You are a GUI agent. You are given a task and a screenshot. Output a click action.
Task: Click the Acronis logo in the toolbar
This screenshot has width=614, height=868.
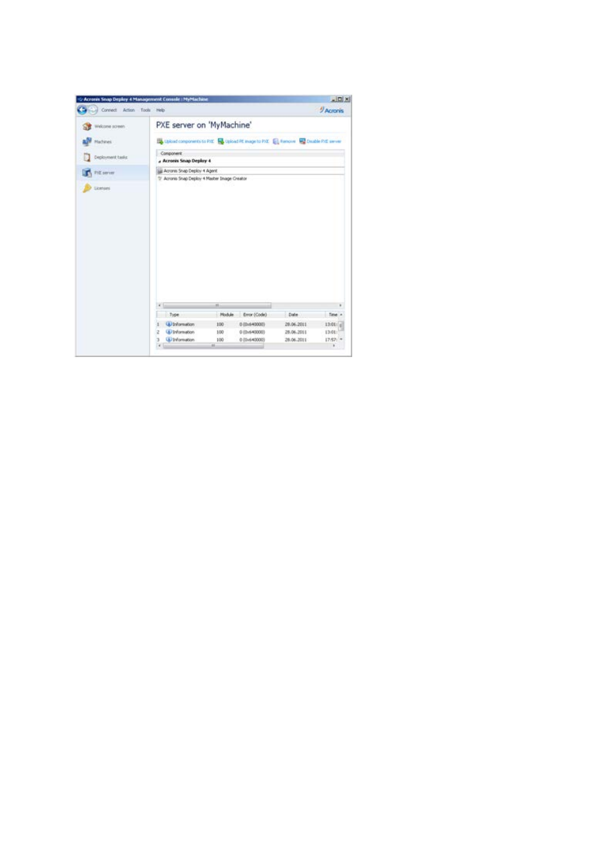point(332,110)
